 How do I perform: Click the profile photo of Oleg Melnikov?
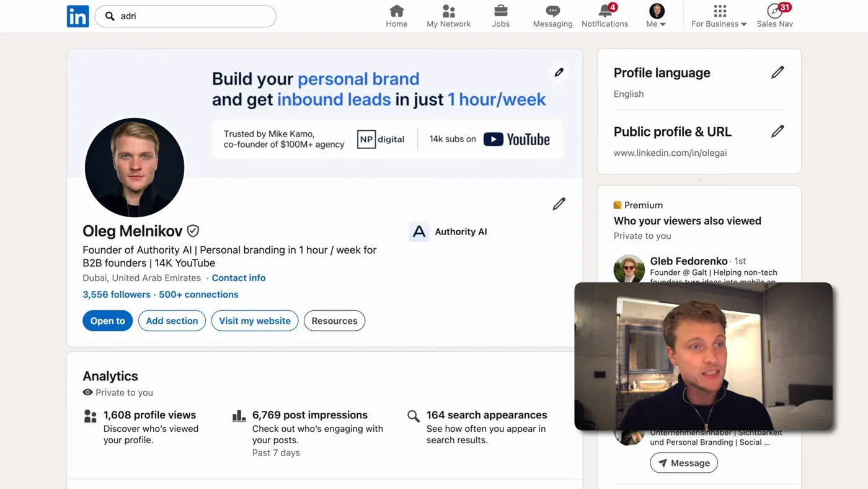[x=135, y=168]
